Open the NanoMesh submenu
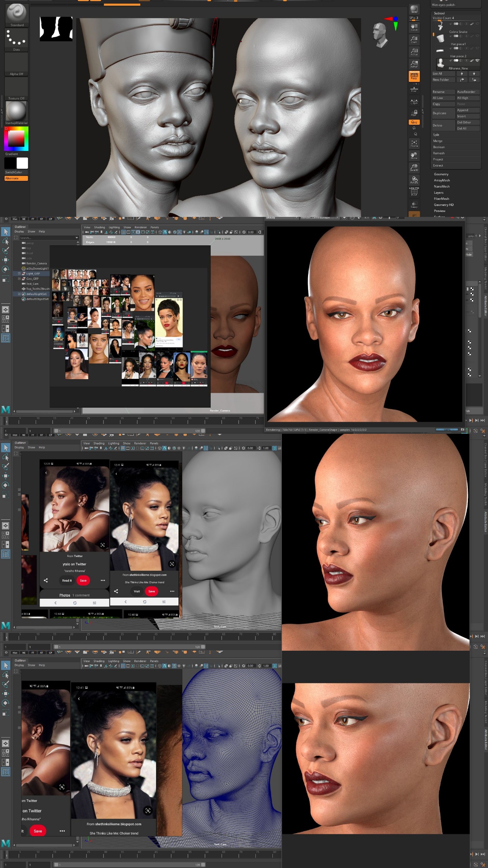Screen dimensions: 488x868 click(442, 186)
